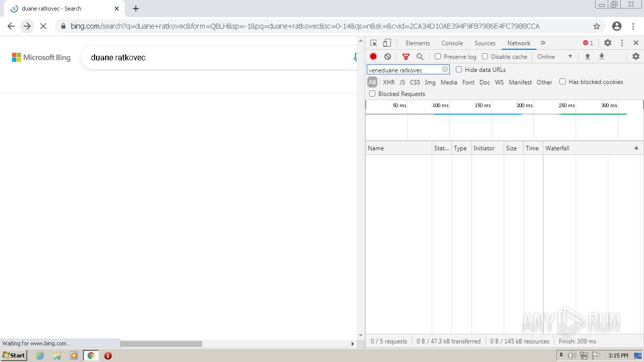644x362 pixels.
Task: Open the Chrome profile avatar menu
Action: point(617,26)
